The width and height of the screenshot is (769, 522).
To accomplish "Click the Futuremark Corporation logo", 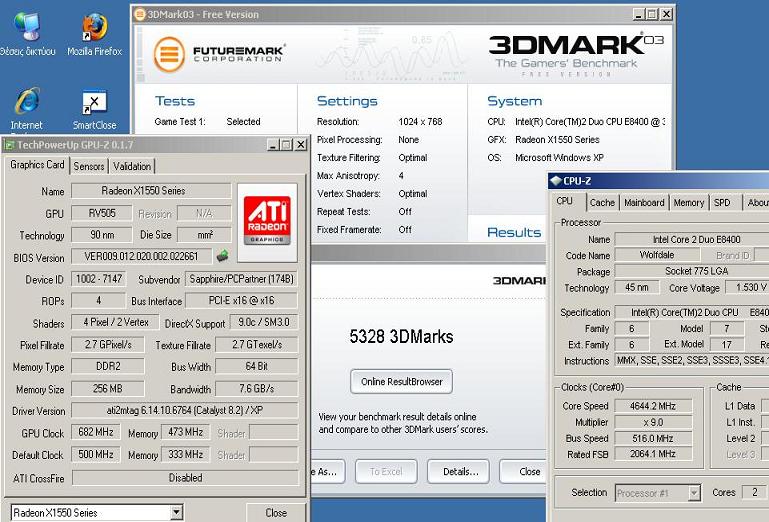I will click(x=219, y=54).
